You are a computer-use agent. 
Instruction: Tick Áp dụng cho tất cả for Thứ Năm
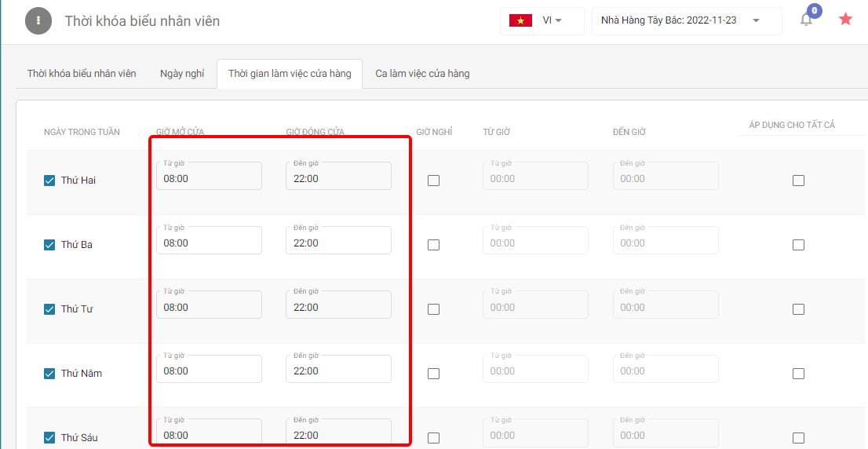[798, 374]
